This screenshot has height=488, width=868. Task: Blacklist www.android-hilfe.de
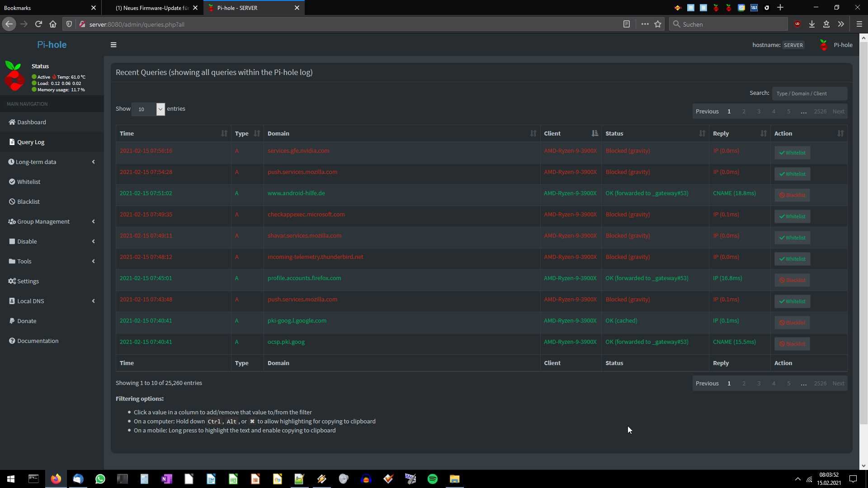792,195
